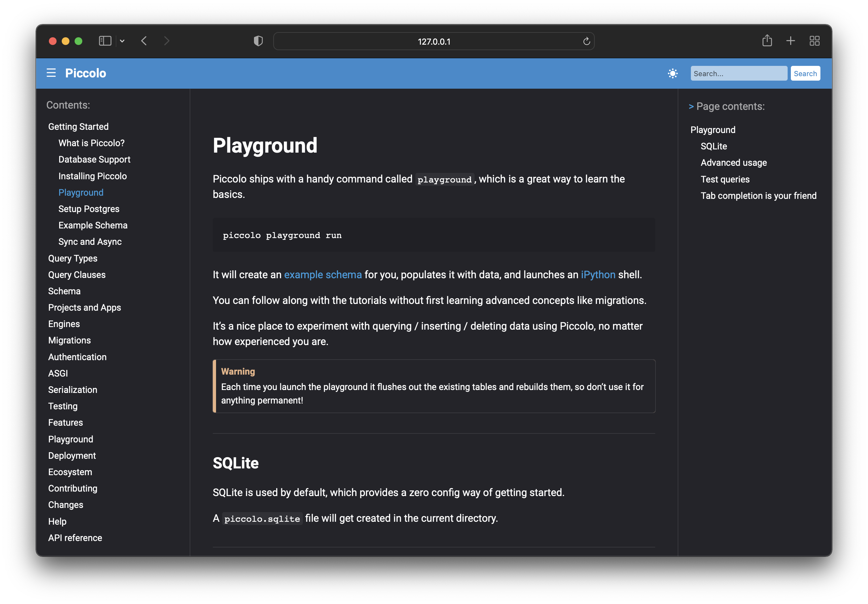868x604 pixels.
Task: Click the Safari sidebar toggle icon
Action: pyautogui.click(x=105, y=41)
